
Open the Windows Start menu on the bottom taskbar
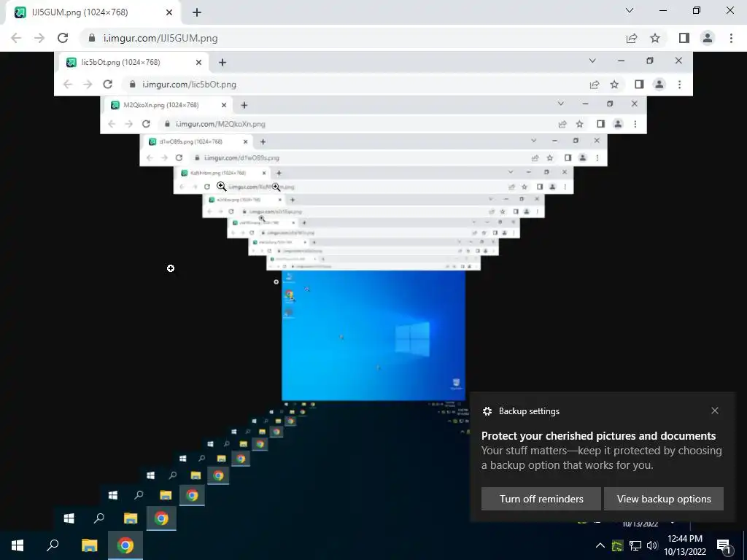[18, 545]
